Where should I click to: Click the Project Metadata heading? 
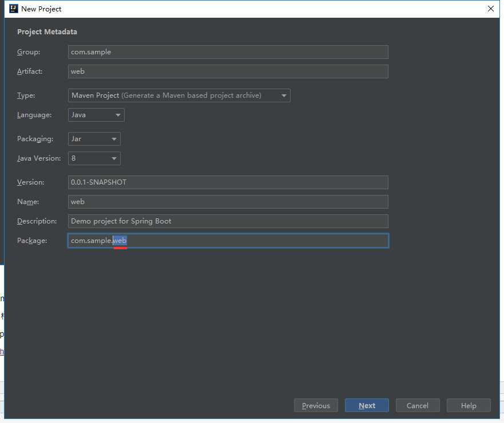pyautogui.click(x=47, y=32)
